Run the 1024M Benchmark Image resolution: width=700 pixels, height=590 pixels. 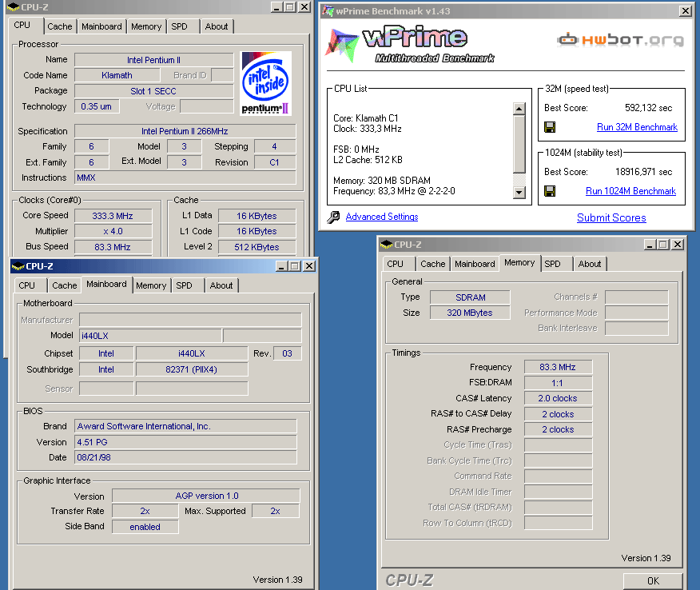(x=630, y=191)
